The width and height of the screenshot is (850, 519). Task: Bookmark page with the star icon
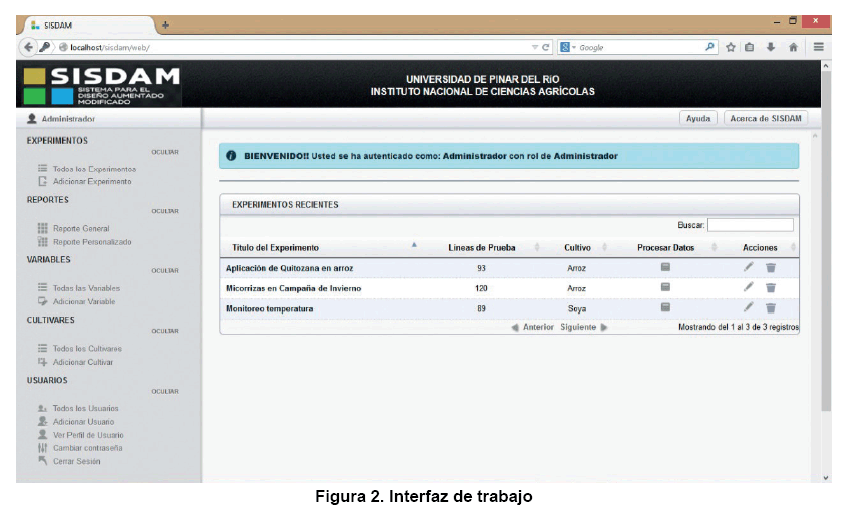point(731,47)
